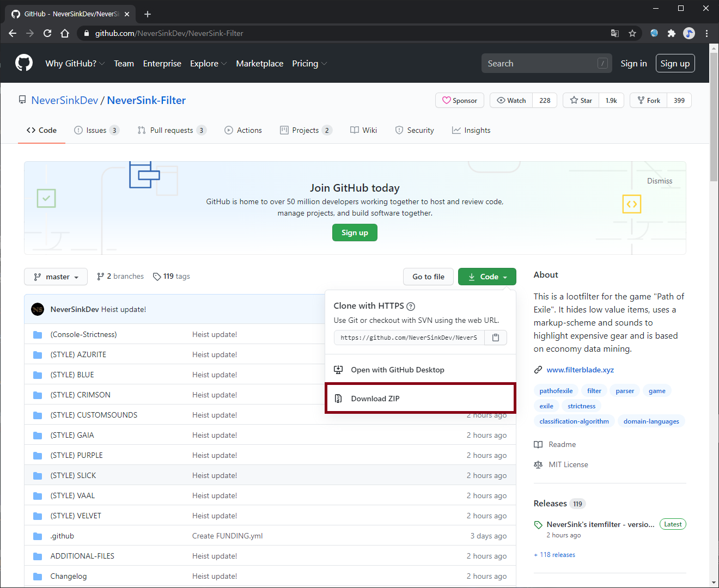
Task: Go back with browser back arrow
Action: point(13,33)
